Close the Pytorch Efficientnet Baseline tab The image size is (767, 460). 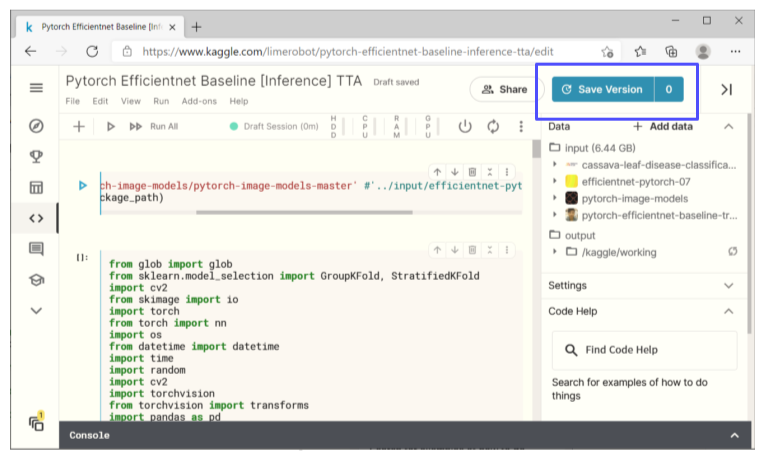pyautogui.click(x=172, y=27)
